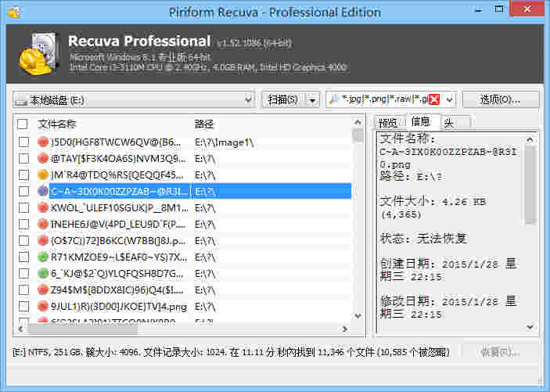Click the red status dot for the KWOL_`ULEF10SGUK file
This screenshot has height=392, width=550.
click(43, 208)
